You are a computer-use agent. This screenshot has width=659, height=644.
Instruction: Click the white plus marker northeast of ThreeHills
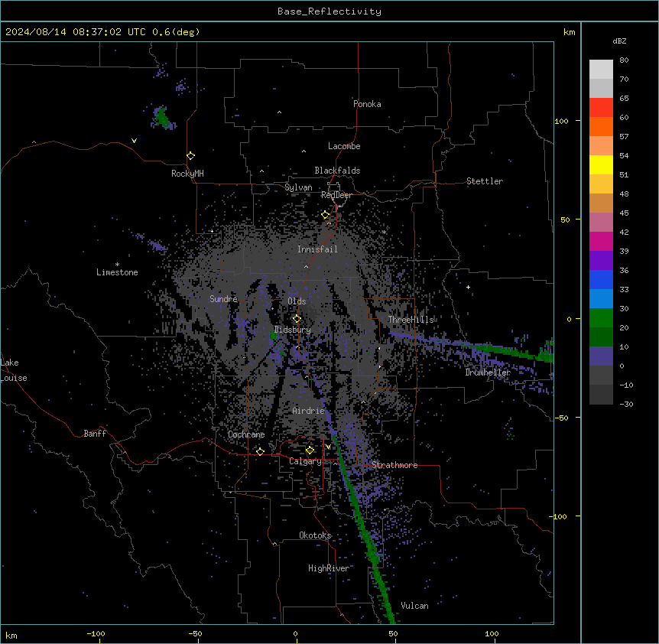pos(468,287)
